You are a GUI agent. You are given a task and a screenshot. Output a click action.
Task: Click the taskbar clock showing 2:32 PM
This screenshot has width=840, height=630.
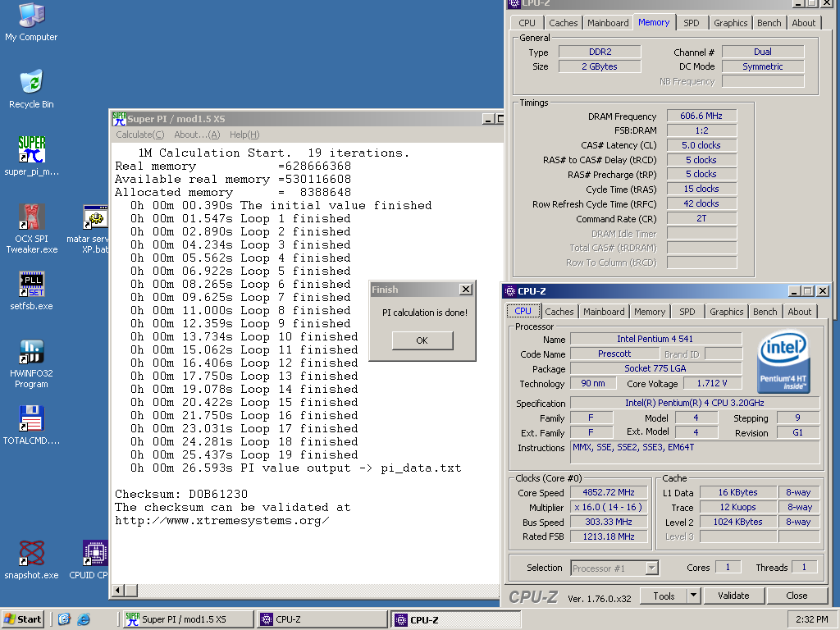tap(811, 619)
